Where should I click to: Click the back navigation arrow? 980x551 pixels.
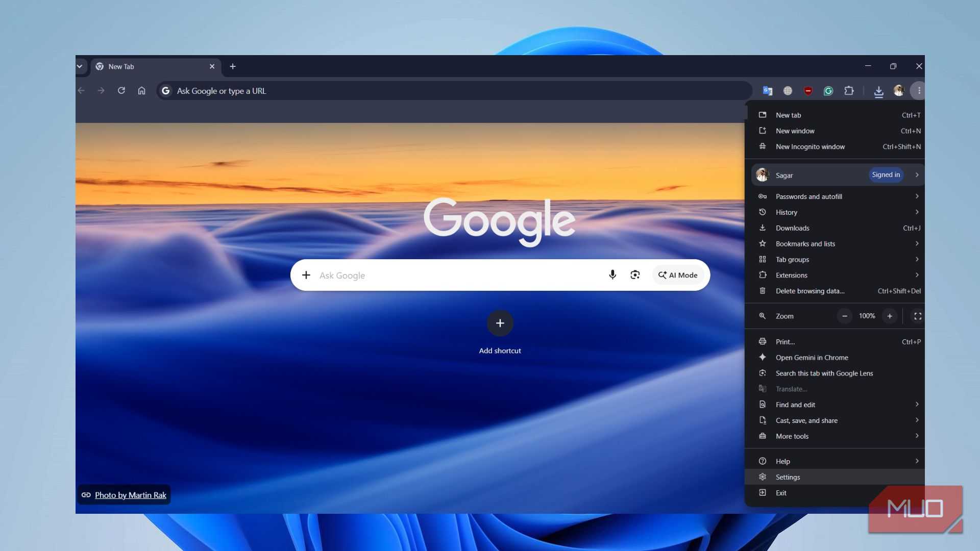pyautogui.click(x=81, y=91)
